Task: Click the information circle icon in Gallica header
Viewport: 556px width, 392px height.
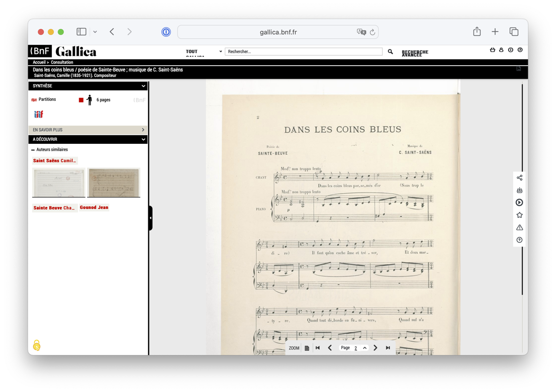Action: (x=511, y=50)
